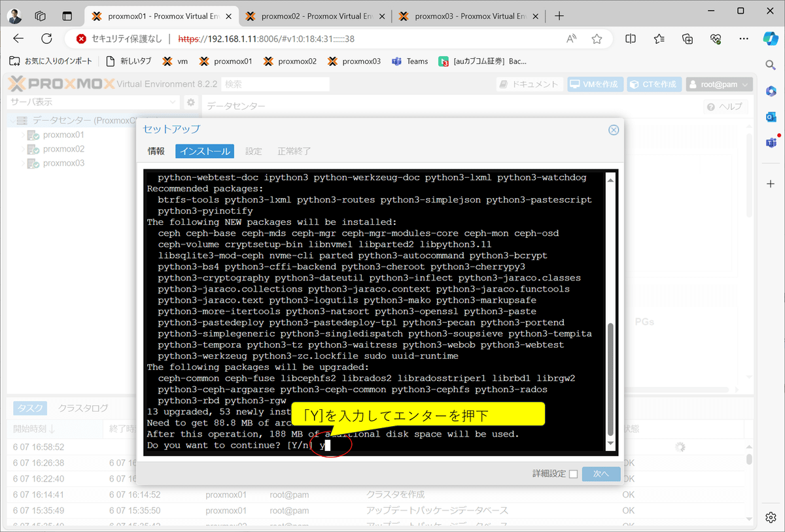The width and height of the screenshot is (785, 532).
Task: Open the Favorites list icon in the toolbar
Action: (x=659, y=39)
